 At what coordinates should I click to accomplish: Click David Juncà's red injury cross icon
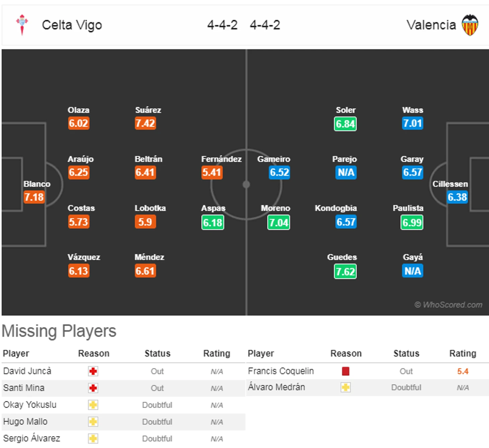point(93,371)
